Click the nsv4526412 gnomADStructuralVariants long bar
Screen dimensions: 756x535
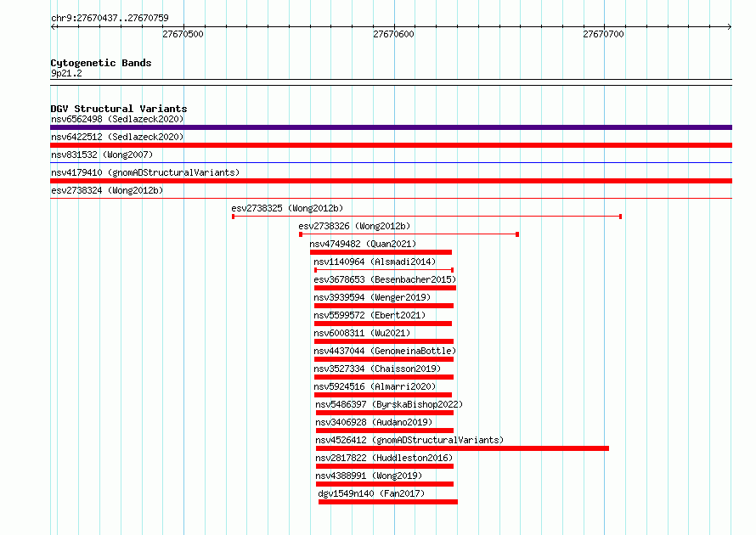point(462,448)
